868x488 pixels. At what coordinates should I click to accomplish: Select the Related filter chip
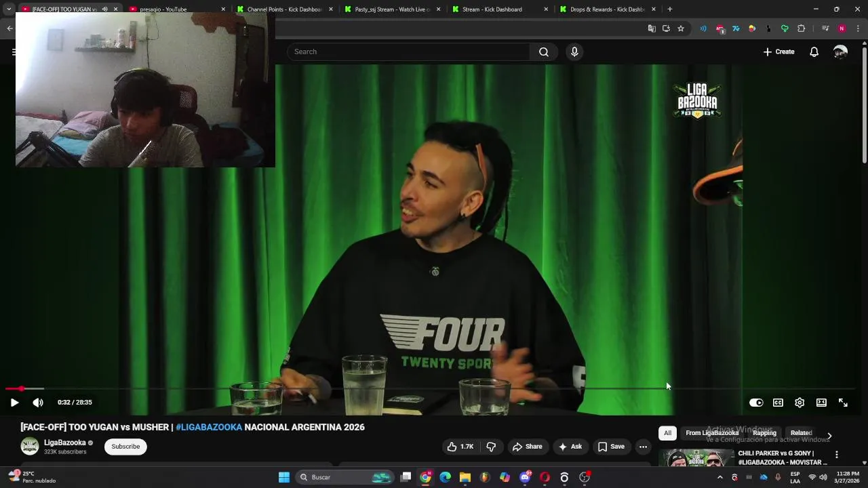(801, 433)
